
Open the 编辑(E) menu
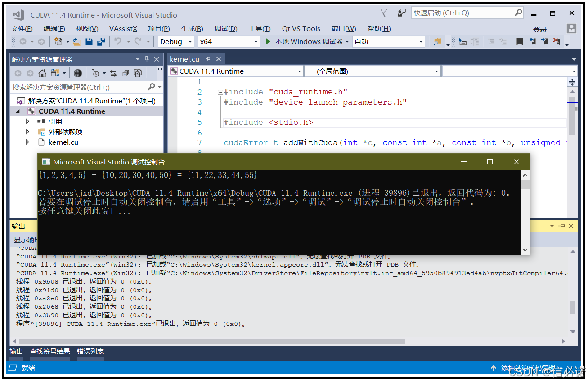click(54, 29)
